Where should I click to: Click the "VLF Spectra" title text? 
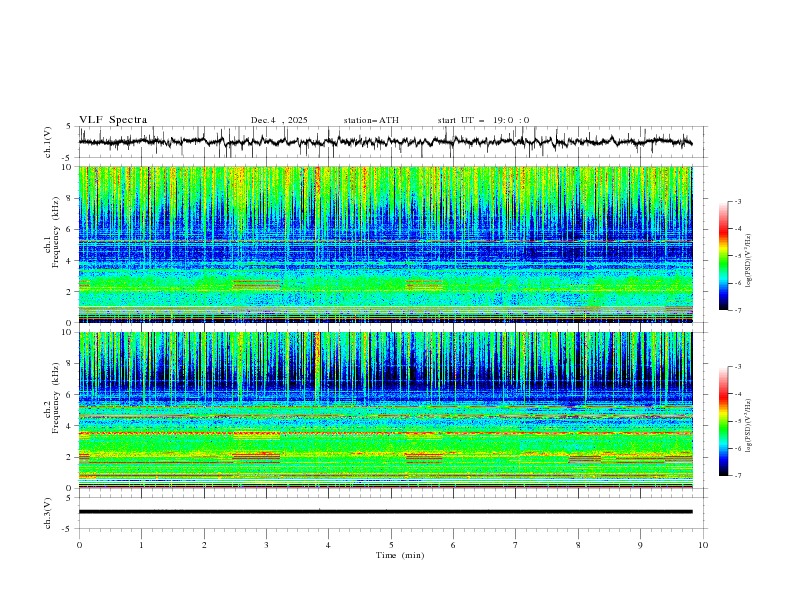(x=113, y=120)
